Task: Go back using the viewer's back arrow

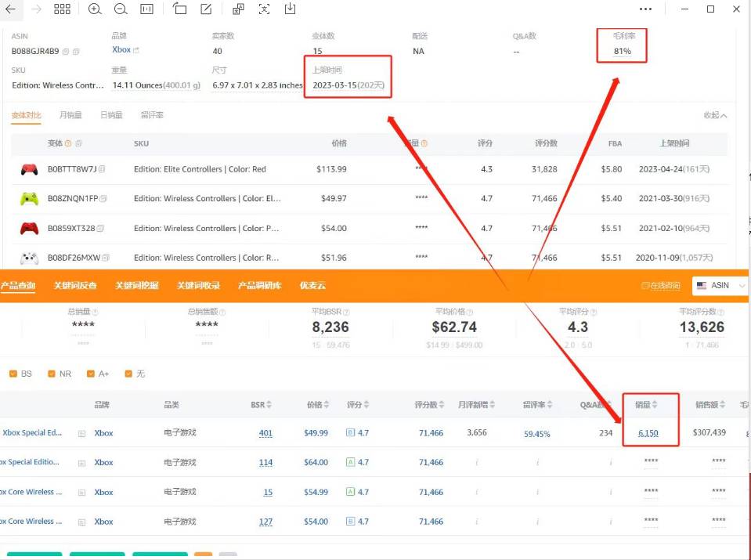Action: click(x=10, y=9)
